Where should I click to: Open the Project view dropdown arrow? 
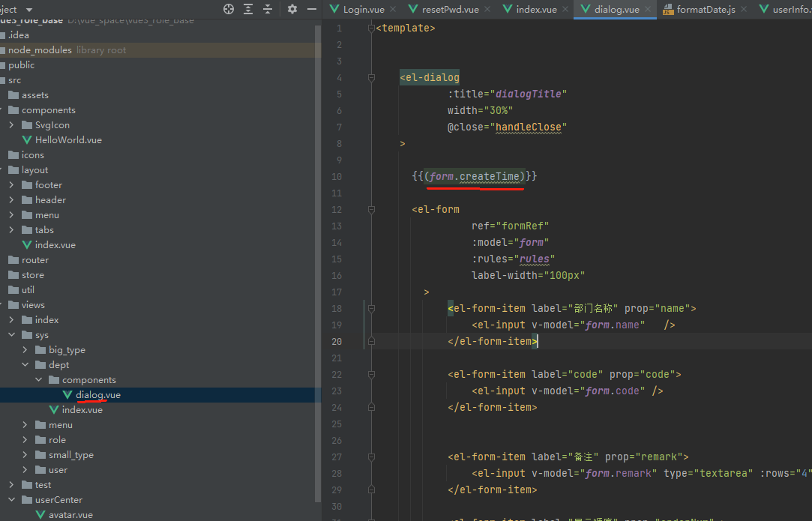point(29,10)
